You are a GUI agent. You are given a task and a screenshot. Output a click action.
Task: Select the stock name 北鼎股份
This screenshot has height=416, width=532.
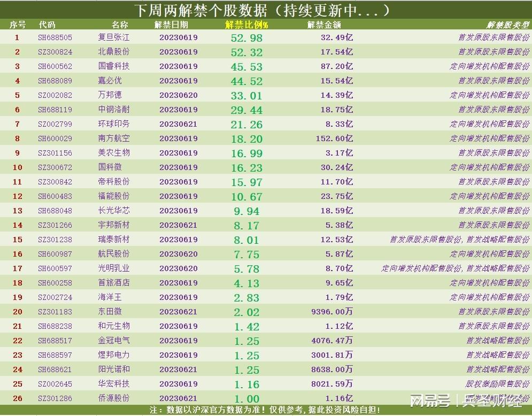point(114,52)
